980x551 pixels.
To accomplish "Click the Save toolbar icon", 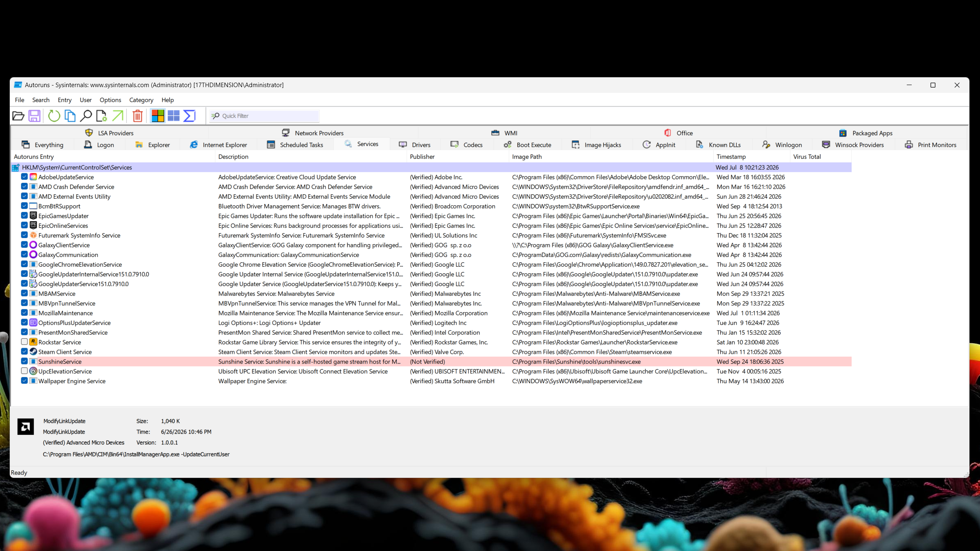I will (34, 116).
